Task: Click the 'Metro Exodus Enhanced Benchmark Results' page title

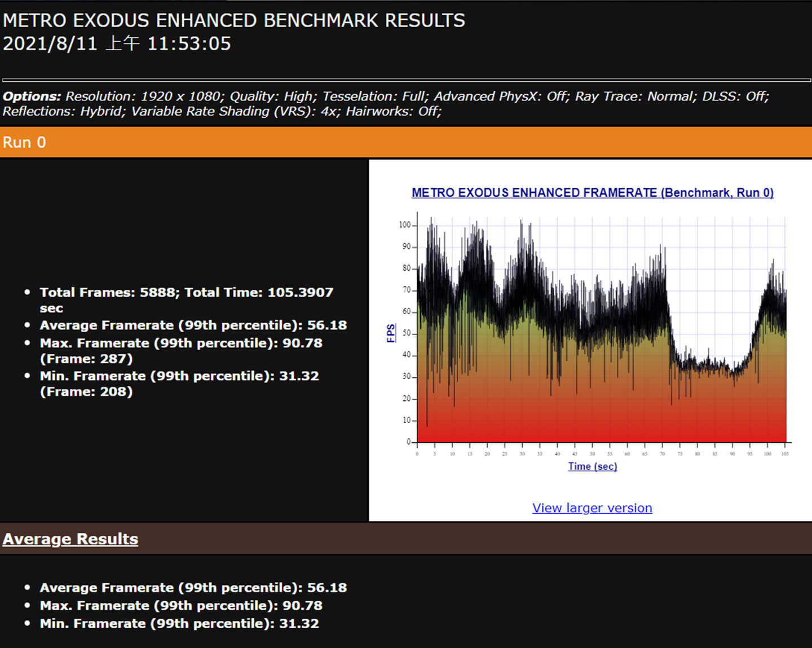Action: [234, 20]
